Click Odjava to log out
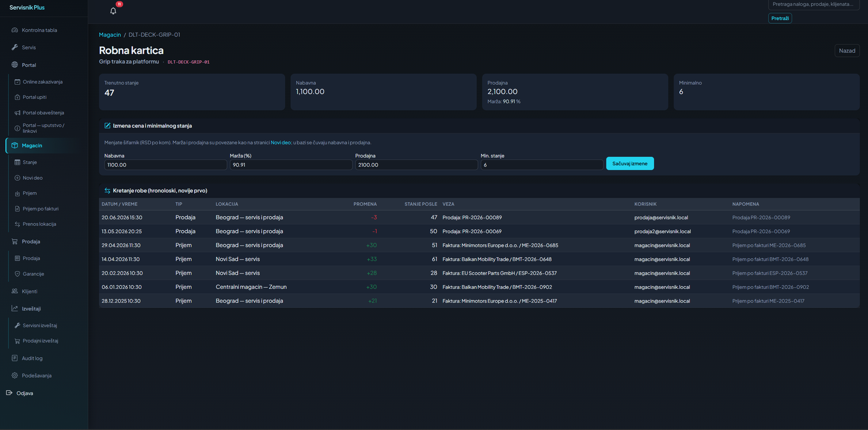The width and height of the screenshot is (868, 430). (24, 393)
